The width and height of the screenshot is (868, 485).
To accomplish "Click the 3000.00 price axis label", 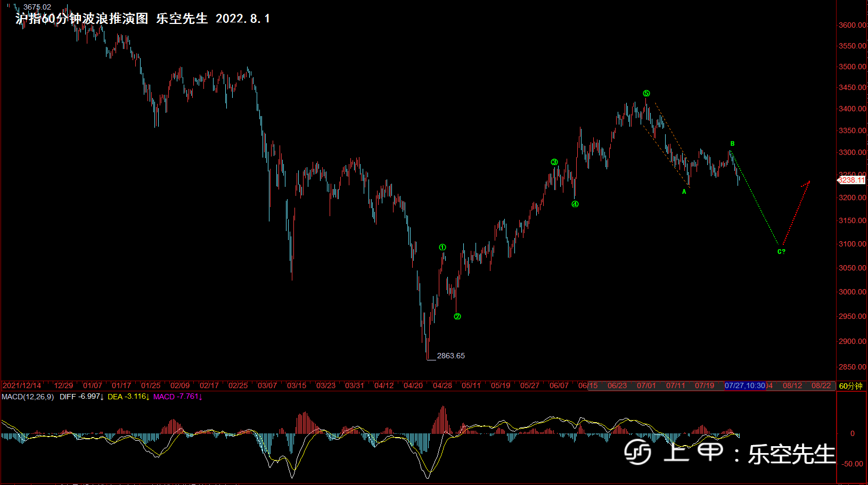I will [853, 292].
